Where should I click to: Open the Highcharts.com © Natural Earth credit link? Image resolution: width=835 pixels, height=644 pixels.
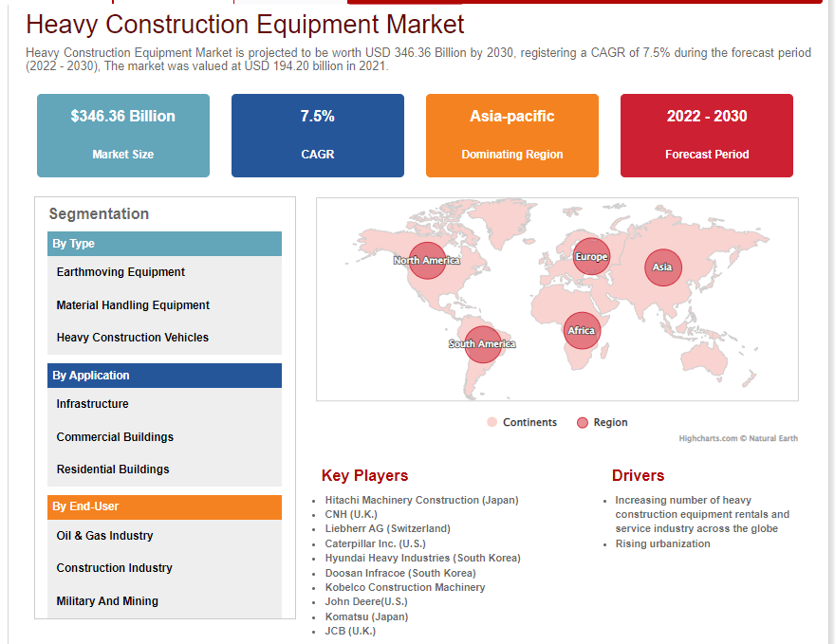[737, 438]
